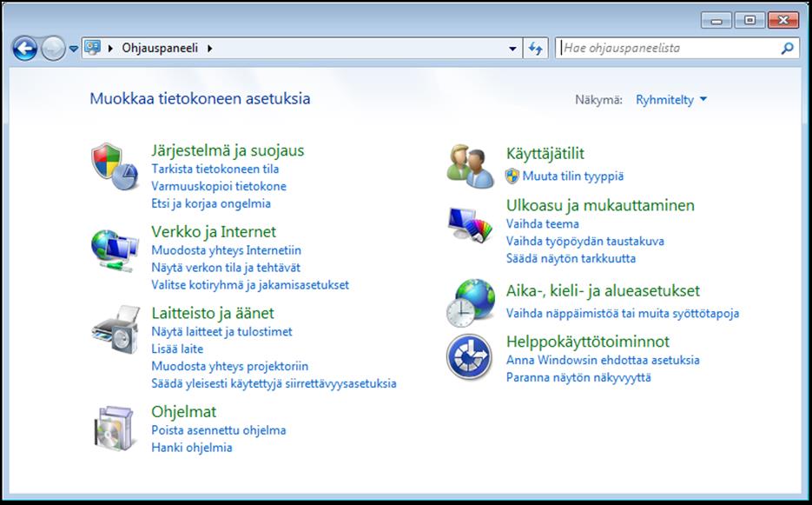812x505 pixels.
Task: Click the search magnifier icon
Action: click(x=787, y=48)
